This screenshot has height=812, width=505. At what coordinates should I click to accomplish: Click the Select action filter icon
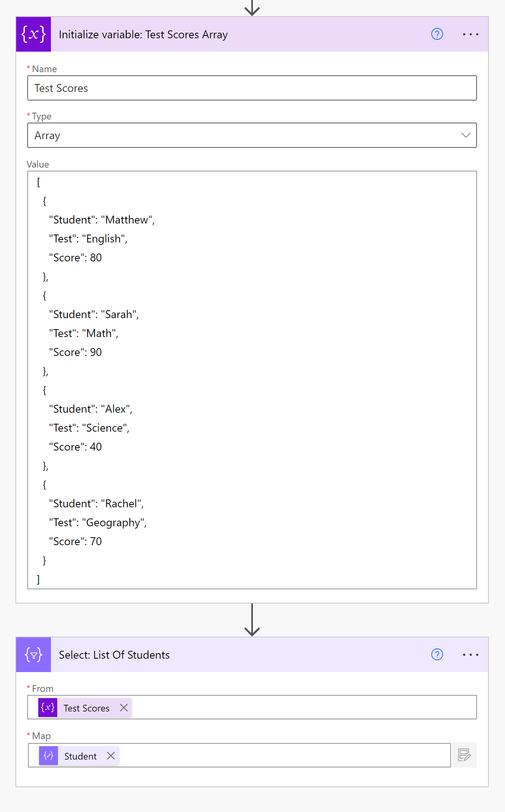[34, 655]
